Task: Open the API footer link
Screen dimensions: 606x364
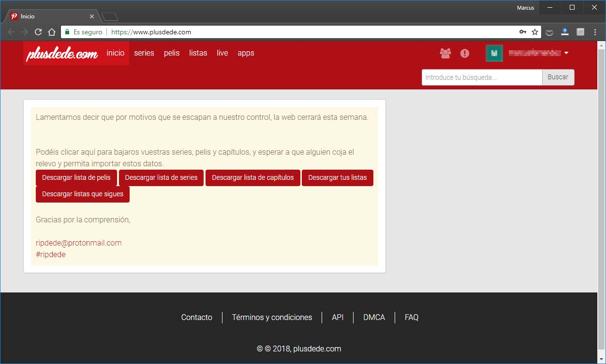Action: [338, 317]
